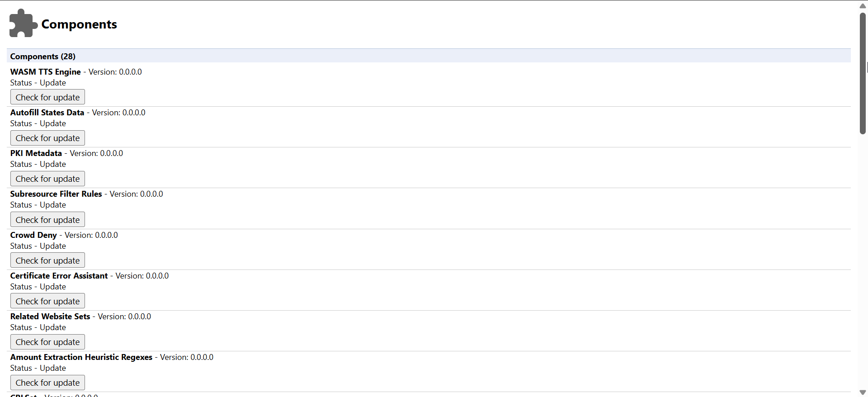Click Certificate Error Assistant version text
The height and width of the screenshot is (397, 868).
pos(142,276)
